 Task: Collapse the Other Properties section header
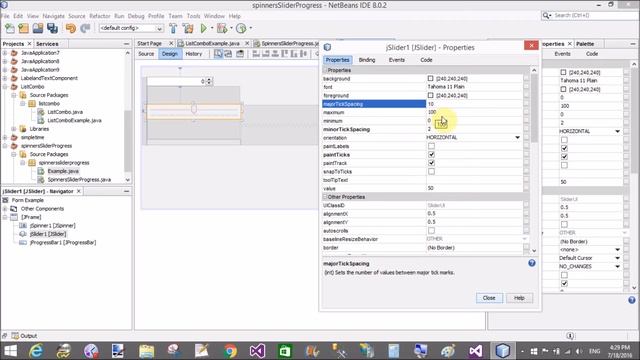point(325,197)
